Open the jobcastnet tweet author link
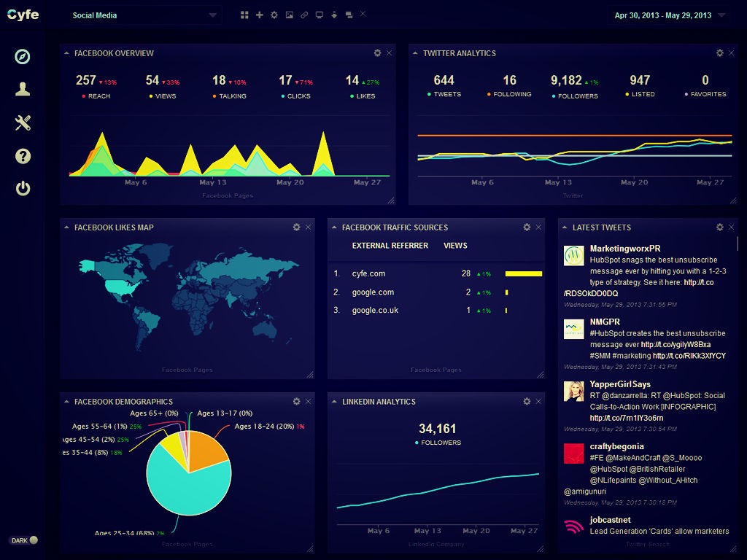This screenshot has width=747, height=560. coord(610,519)
